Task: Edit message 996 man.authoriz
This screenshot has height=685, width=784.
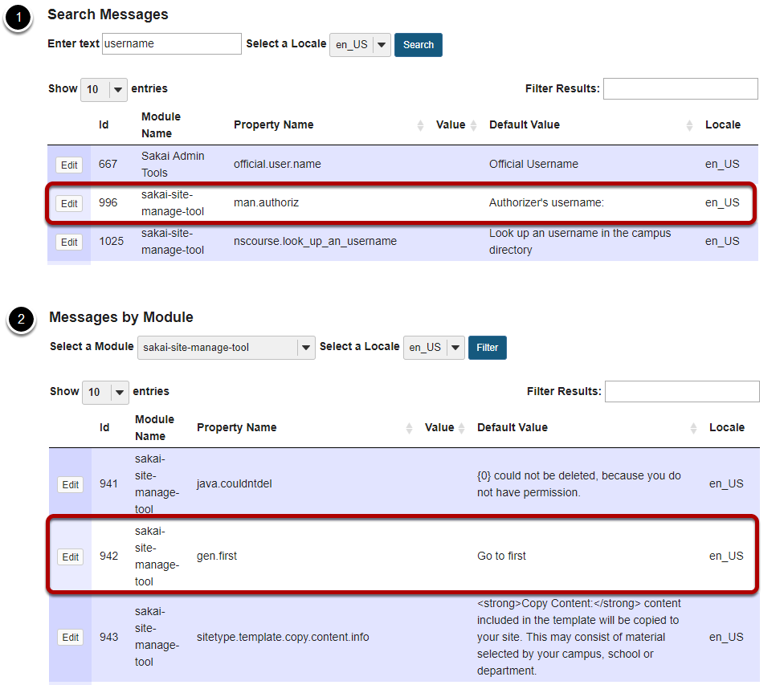Action: click(x=69, y=203)
